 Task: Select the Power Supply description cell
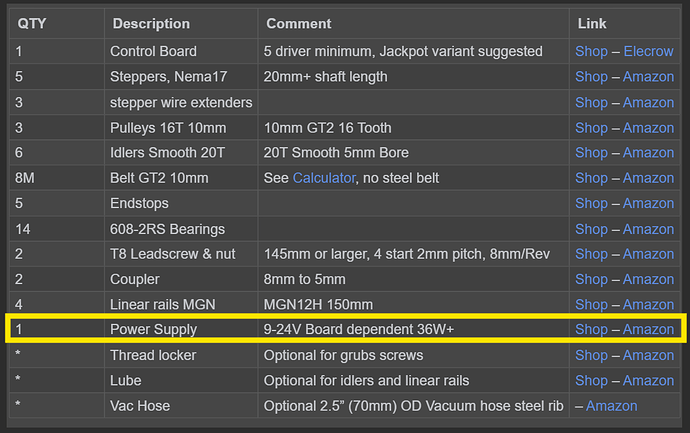coord(154,329)
